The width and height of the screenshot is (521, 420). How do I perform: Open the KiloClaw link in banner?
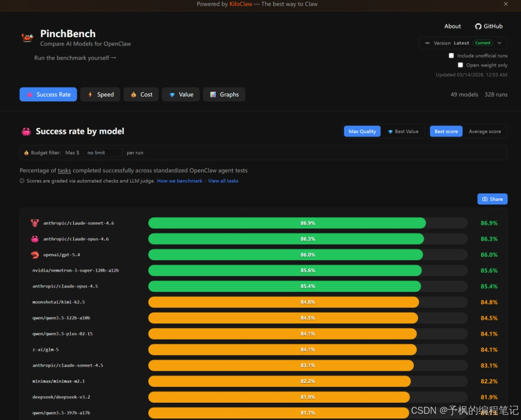tap(241, 4)
